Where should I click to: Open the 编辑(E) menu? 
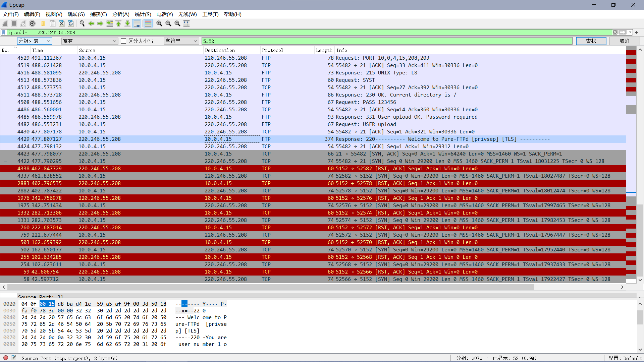point(32,14)
